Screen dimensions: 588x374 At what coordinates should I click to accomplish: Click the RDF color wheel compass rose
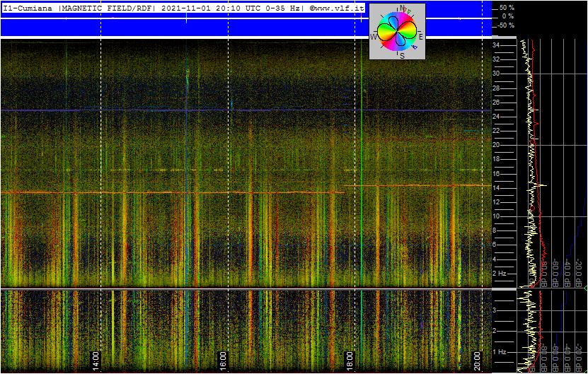tap(397, 31)
